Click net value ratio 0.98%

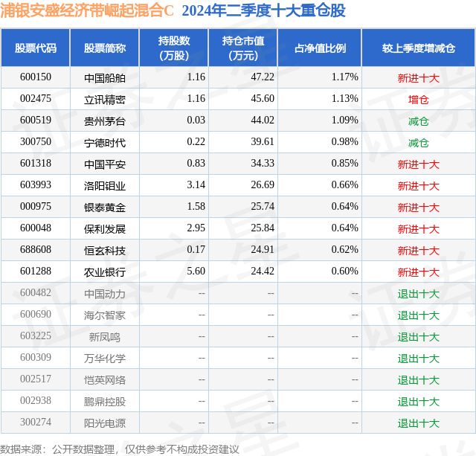(x=345, y=142)
